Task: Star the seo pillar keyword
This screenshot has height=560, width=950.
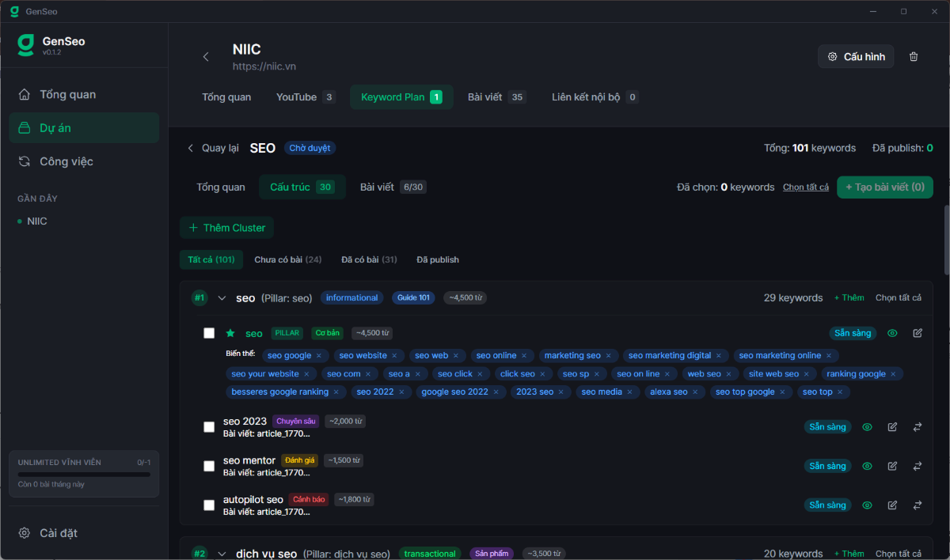Action: click(230, 333)
